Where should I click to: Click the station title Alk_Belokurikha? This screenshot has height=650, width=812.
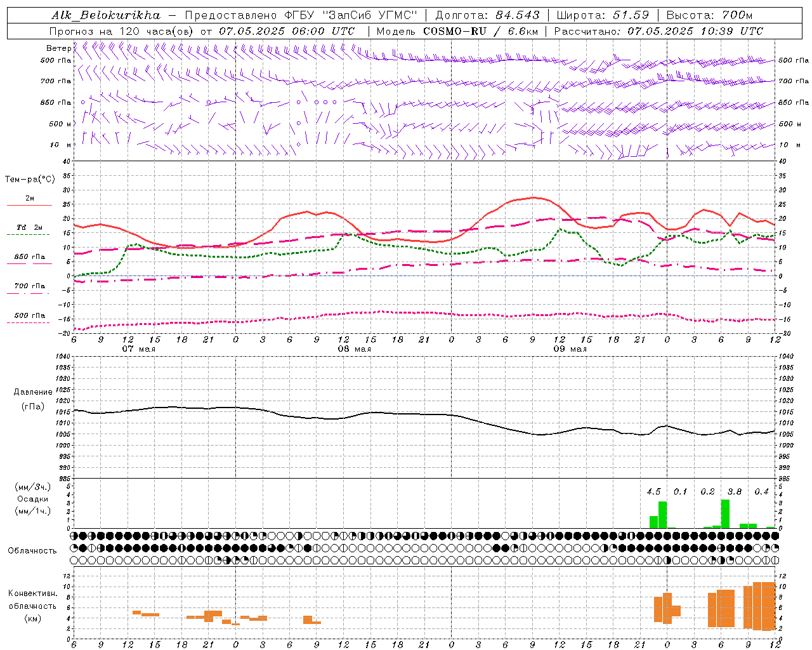[x=106, y=15]
